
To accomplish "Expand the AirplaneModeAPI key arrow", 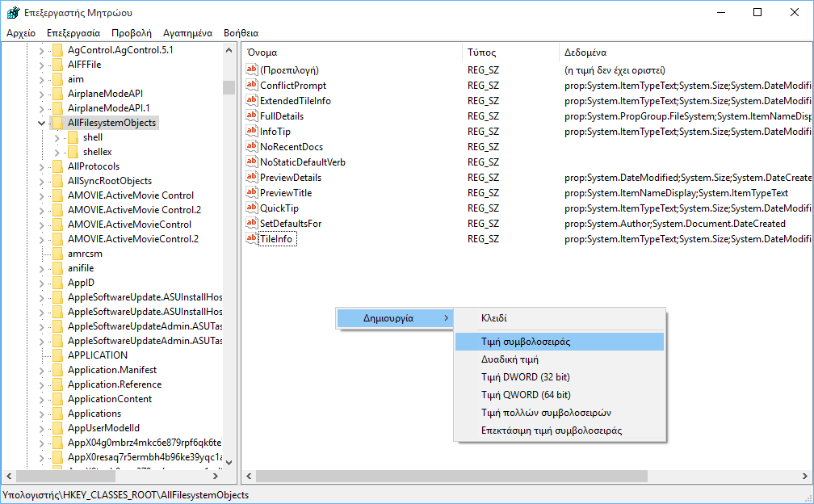I will pos(41,94).
